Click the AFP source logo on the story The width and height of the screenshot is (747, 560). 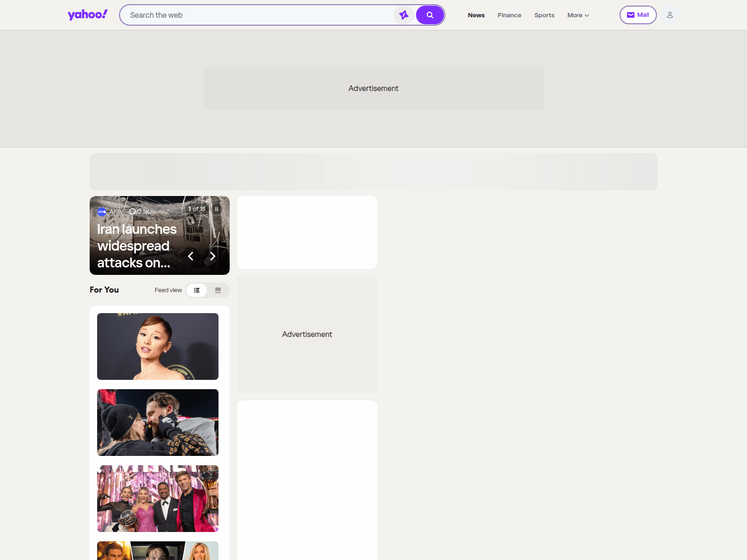[101, 212]
